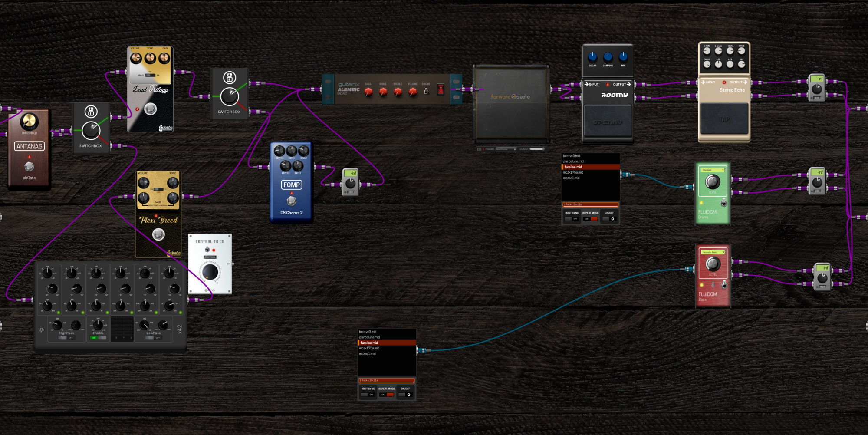Toggle On/Off in upper MIDI player
Screen dimensions: 868x435
[x=609, y=219]
